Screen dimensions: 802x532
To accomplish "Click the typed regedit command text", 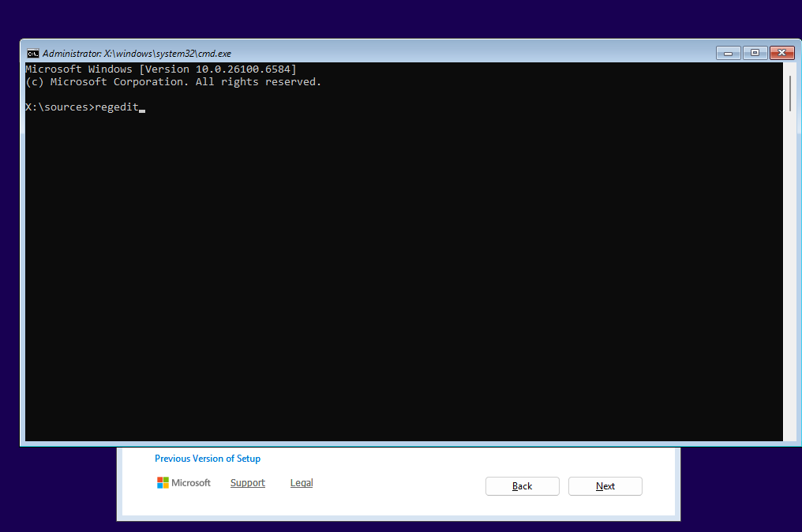I will click(116, 107).
